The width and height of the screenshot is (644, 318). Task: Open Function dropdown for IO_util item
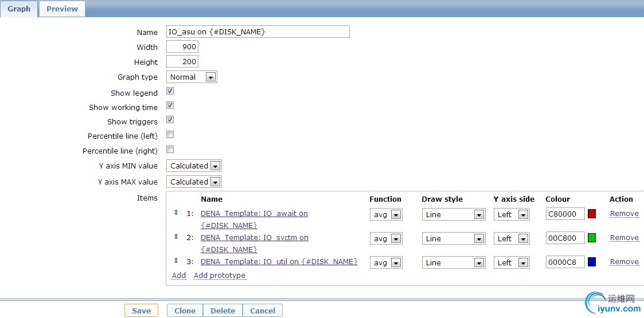click(386, 262)
